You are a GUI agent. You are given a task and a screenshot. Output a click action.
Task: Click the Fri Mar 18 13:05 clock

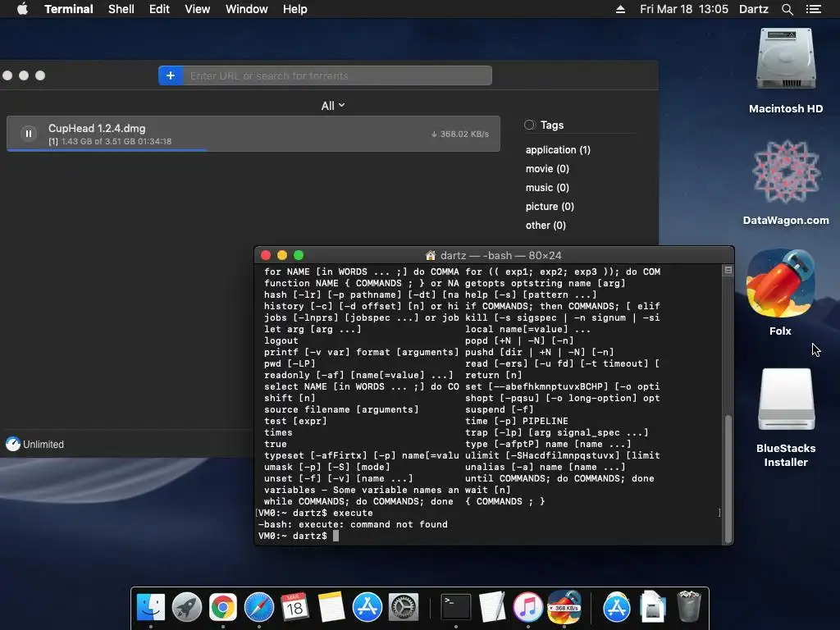[x=683, y=9]
